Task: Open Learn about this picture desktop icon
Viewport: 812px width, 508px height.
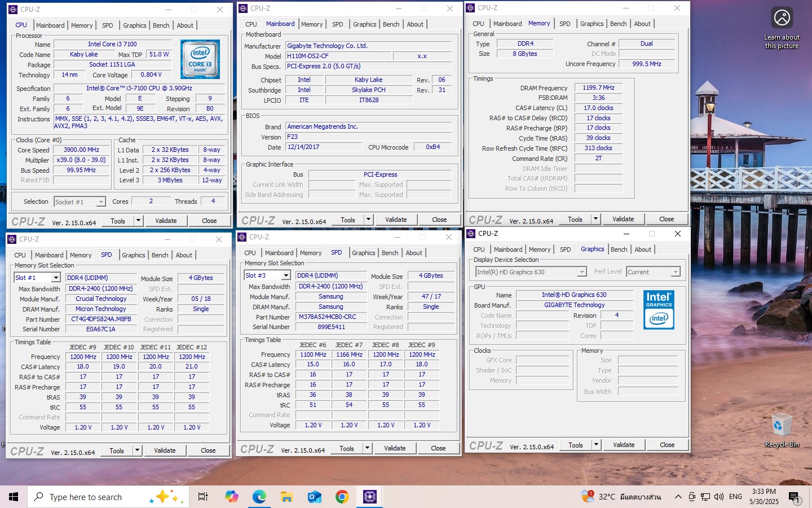Action: tap(782, 28)
